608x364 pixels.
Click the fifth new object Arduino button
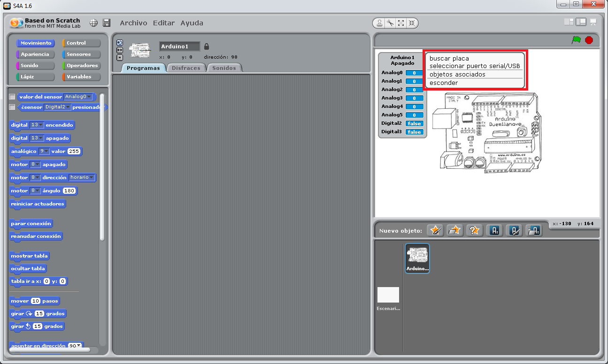[x=514, y=230]
